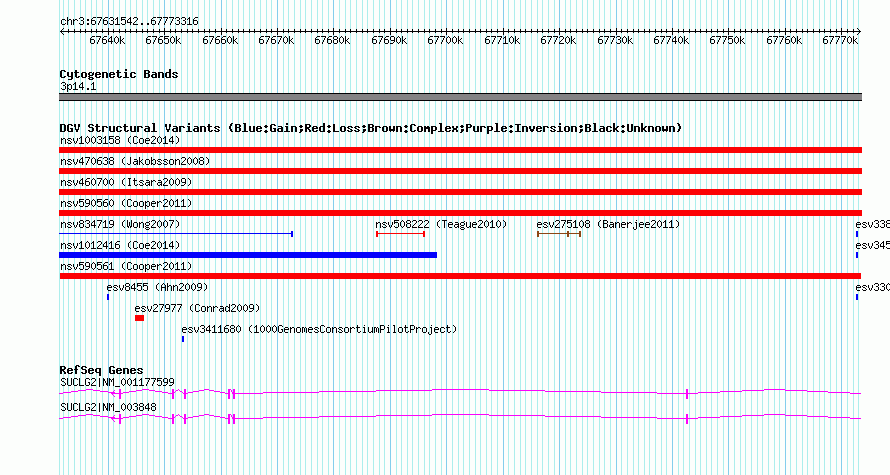890x475 pixels.
Task: Select the esv27977 (Conrad2009) red block
Action: click(x=140, y=318)
